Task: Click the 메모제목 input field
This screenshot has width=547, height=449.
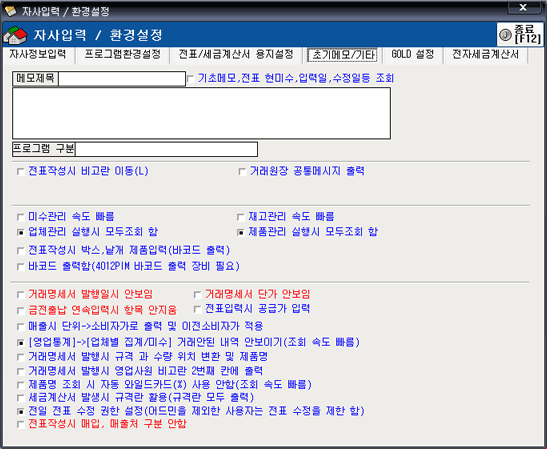Action: [x=122, y=78]
